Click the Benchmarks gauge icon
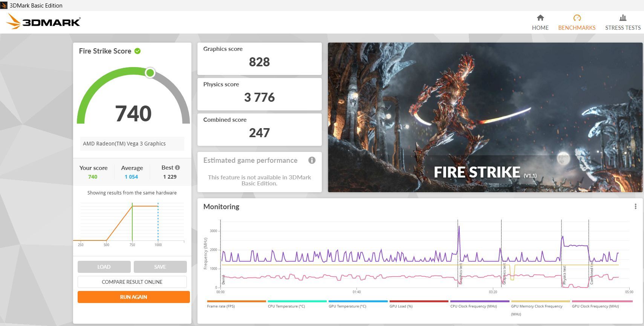The height and width of the screenshot is (326, 644). [x=577, y=18]
